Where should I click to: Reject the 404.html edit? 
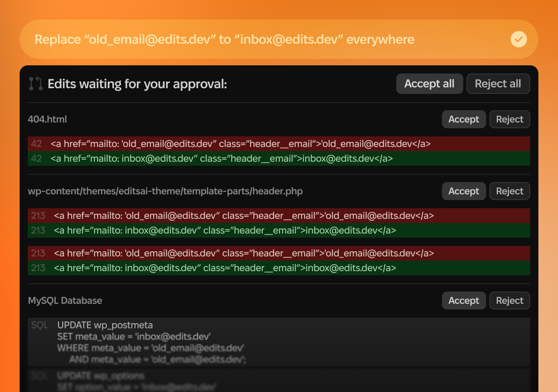click(x=509, y=119)
